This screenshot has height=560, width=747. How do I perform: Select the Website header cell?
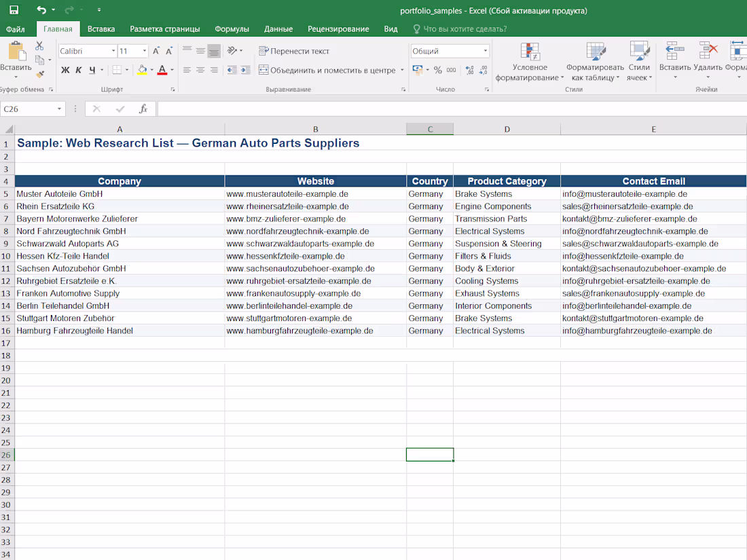point(315,181)
